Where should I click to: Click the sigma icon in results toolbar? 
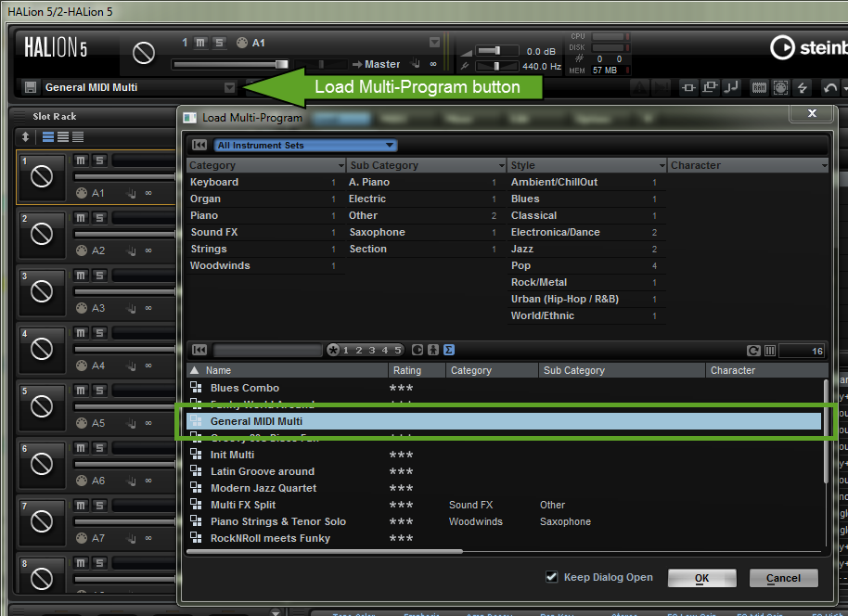[449, 350]
